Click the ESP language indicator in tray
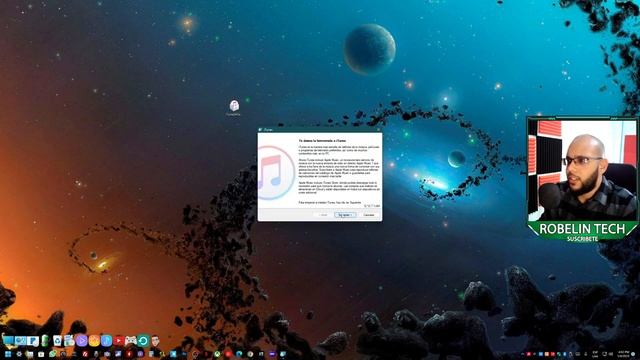Screen dimensions: 640x360 coord(595,354)
